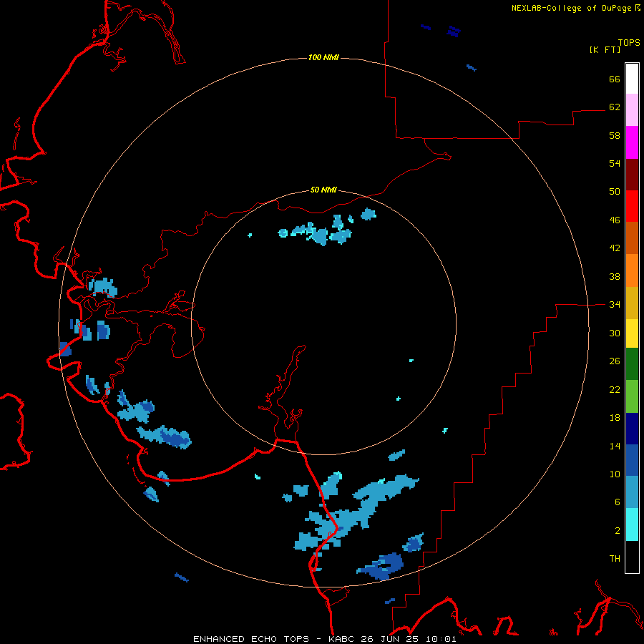Click the dark red 54 kft legend swatch
The width and height of the screenshot is (644, 644).
632,175
